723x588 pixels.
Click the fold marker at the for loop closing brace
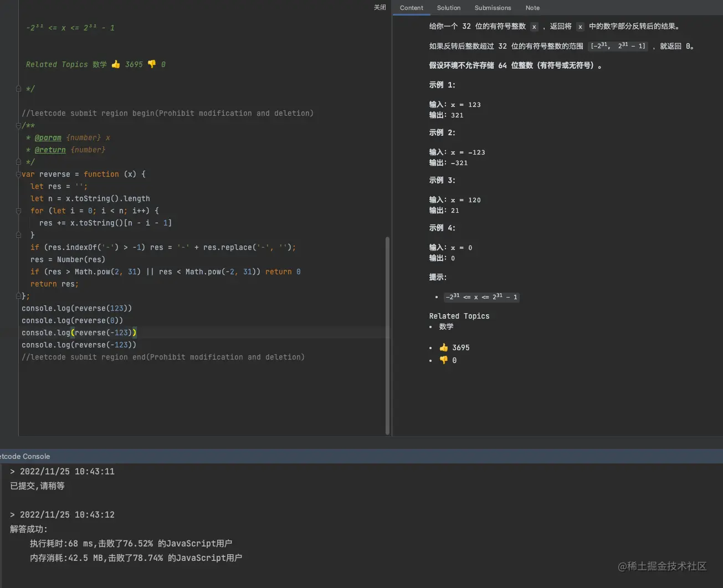[x=18, y=235]
